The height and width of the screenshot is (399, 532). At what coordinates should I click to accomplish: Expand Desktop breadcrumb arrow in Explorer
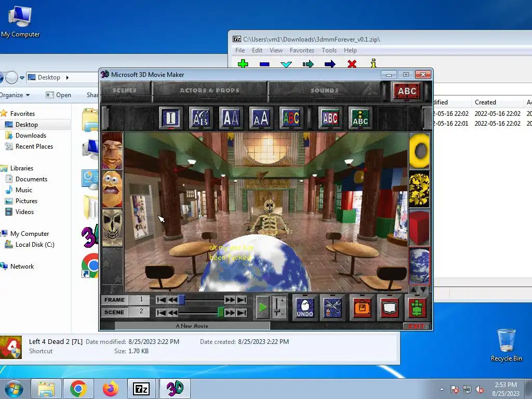point(67,77)
